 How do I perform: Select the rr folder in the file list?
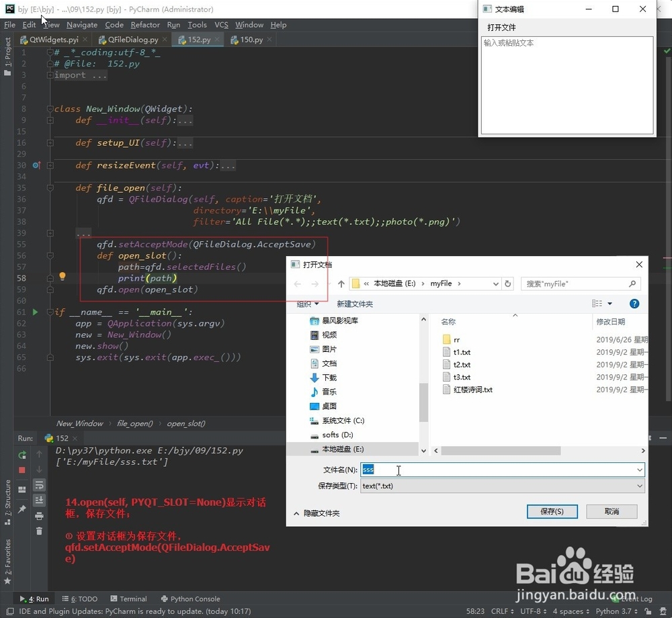pyautogui.click(x=456, y=340)
